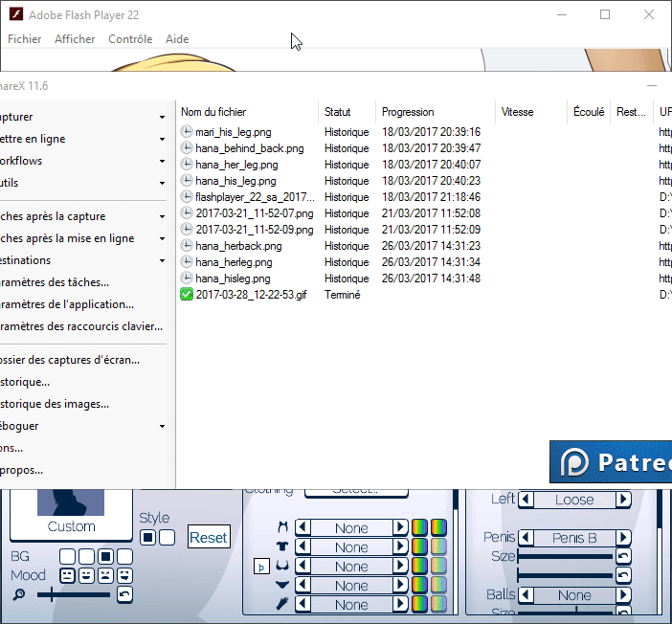672x624 pixels.
Task: Open Paramètres de l'application in ShareX
Action: (x=67, y=304)
